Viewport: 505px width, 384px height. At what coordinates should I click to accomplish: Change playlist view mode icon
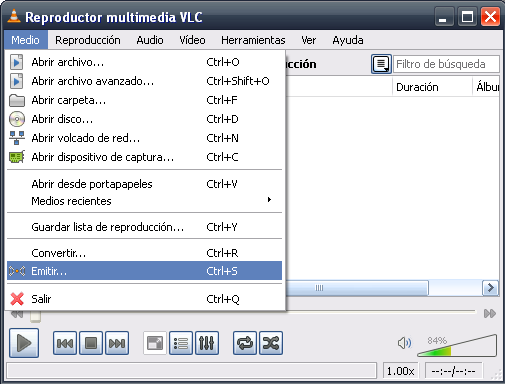pos(381,64)
